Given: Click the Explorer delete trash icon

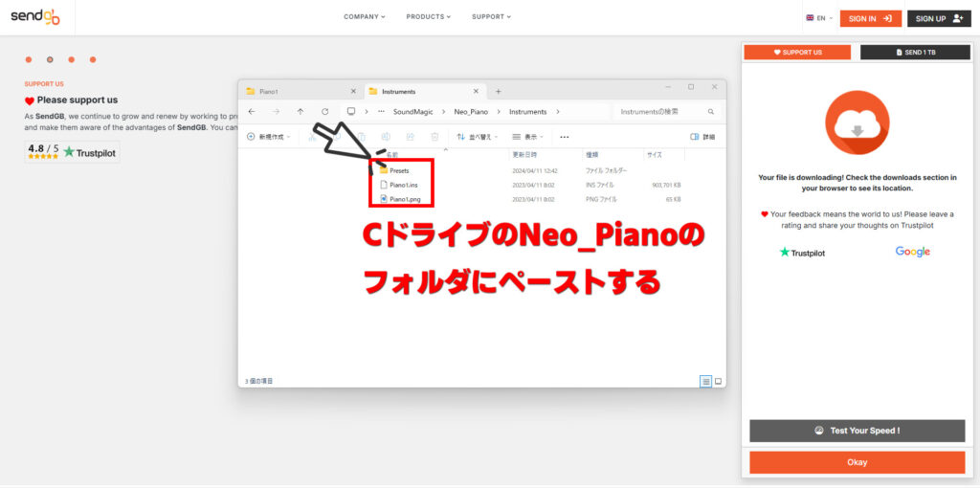Looking at the screenshot, I should (x=434, y=137).
